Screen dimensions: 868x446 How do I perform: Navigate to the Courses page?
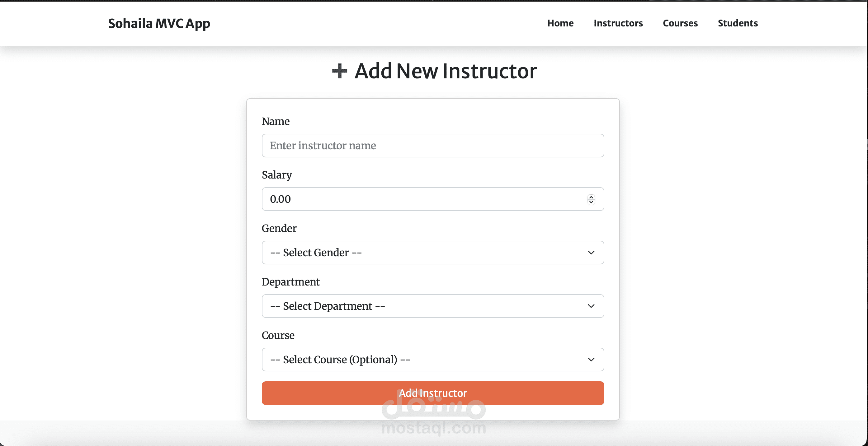click(x=680, y=23)
